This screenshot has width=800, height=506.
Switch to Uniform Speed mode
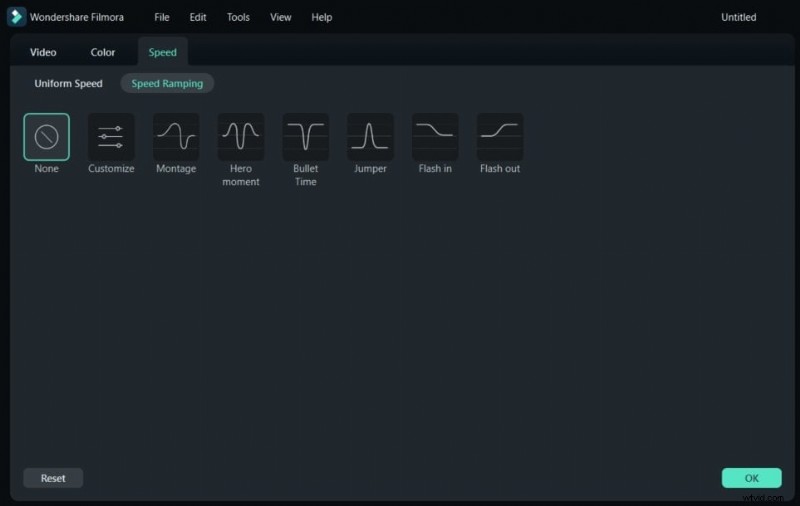[68, 84]
